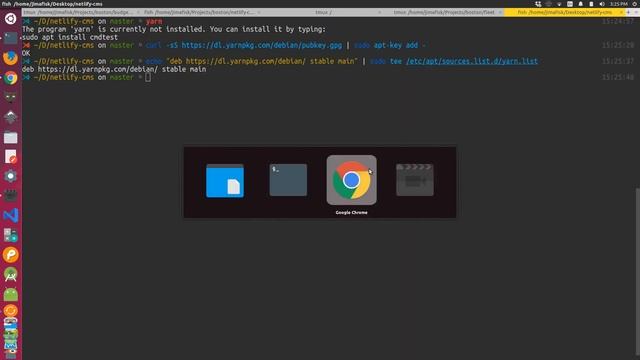Open the network indicator in the top panel
The width and height of the screenshot is (640, 360).
[x=559, y=4]
